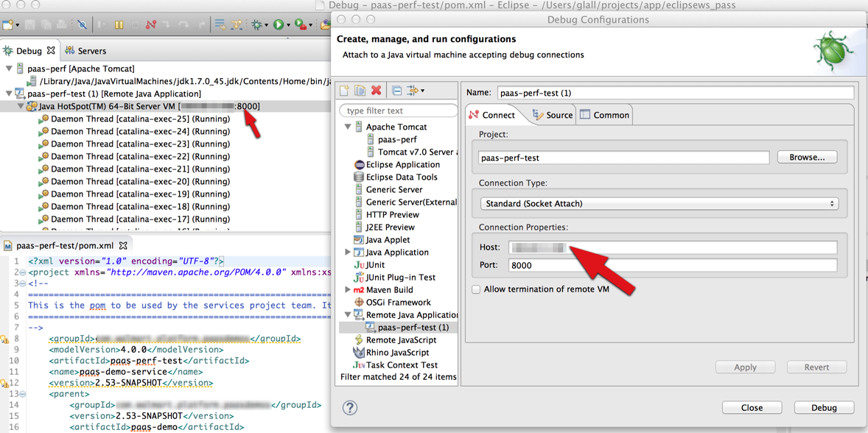Open the Debug Configurations help icon
This screenshot has height=433, width=868.
tap(349, 407)
